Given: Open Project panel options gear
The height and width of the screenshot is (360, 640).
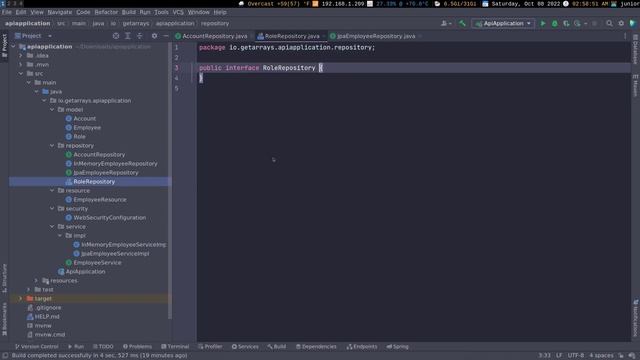Looking at the screenshot, I should 154,36.
